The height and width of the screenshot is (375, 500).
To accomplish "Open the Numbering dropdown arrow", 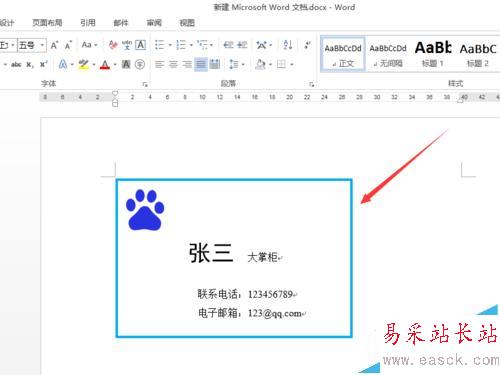I will (x=191, y=45).
